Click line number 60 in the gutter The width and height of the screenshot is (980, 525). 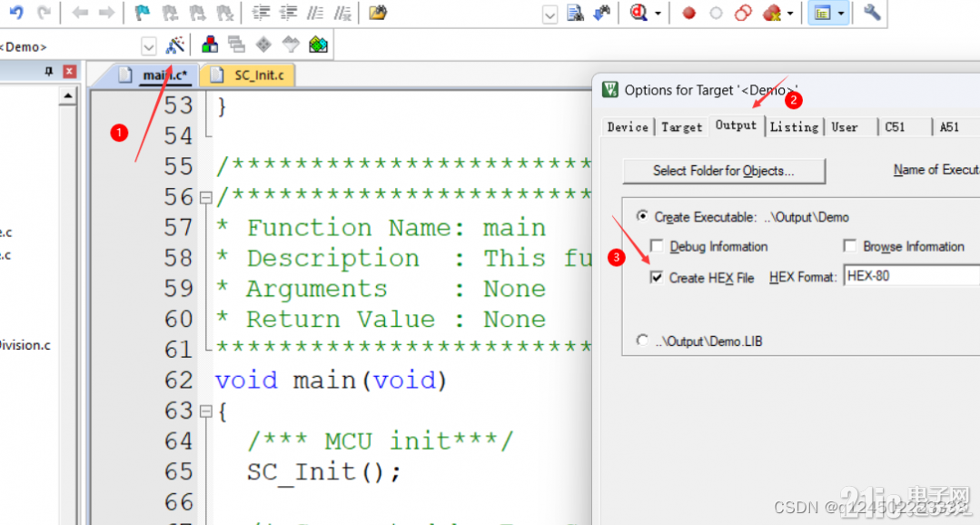(179, 320)
